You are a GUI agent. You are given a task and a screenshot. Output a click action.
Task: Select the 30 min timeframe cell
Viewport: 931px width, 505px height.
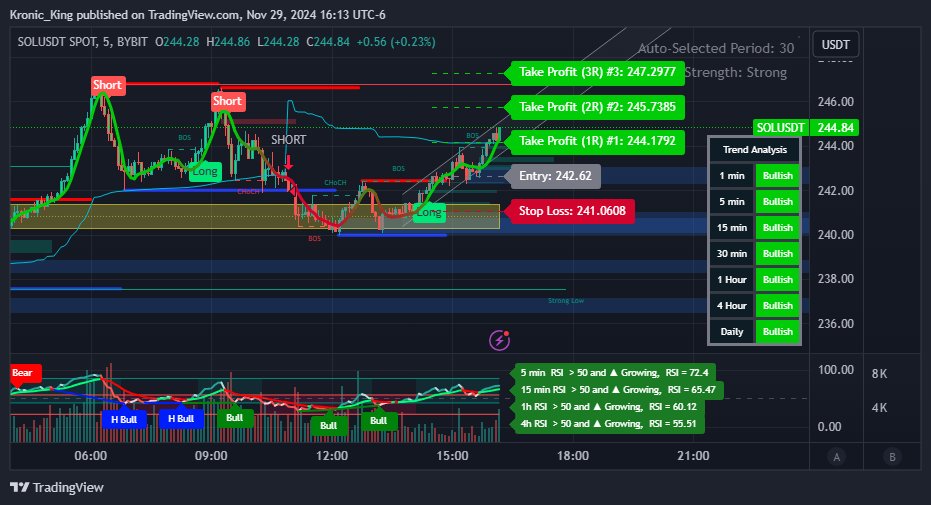pos(732,254)
